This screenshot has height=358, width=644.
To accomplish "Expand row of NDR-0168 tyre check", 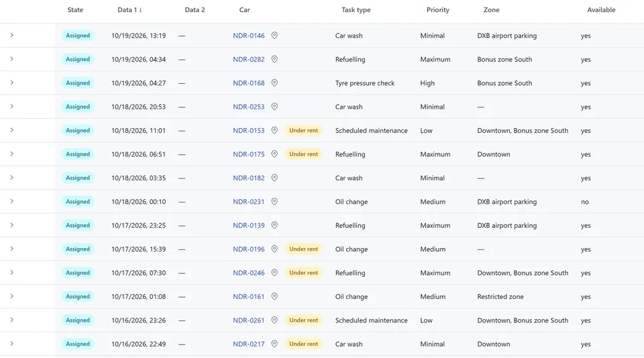I will coord(12,83).
